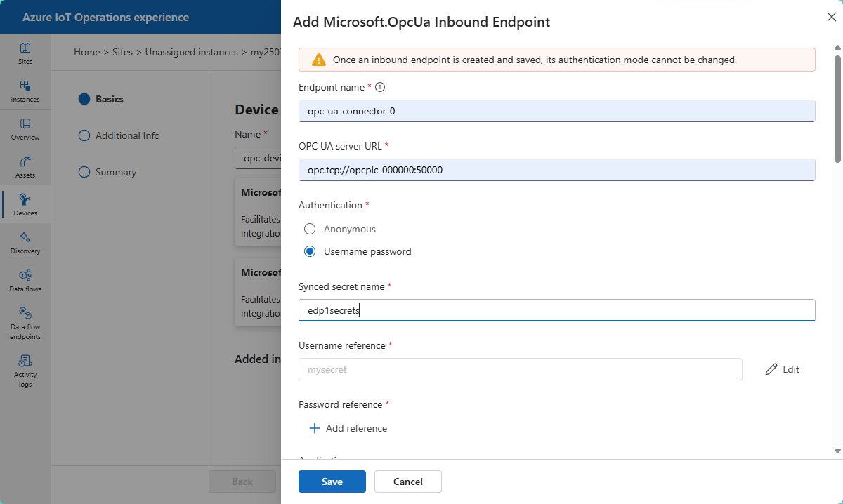Screen dimensions: 843x504
Task: Go to the Instances sidebar icon
Action: (25, 91)
